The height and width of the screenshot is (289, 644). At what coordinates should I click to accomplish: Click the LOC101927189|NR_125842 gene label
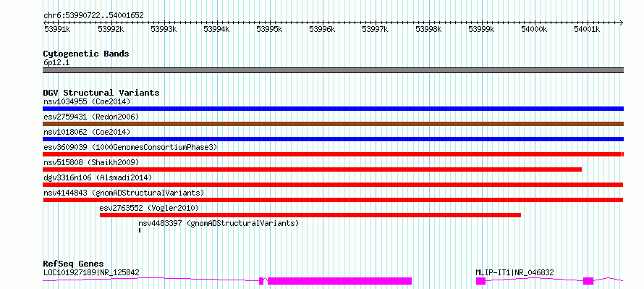click(x=91, y=272)
